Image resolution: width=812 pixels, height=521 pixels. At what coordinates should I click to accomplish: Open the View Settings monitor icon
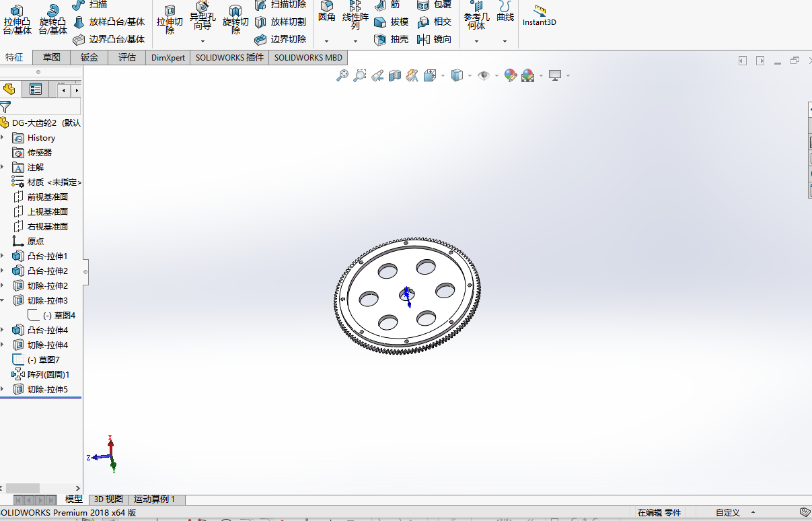tap(555, 75)
